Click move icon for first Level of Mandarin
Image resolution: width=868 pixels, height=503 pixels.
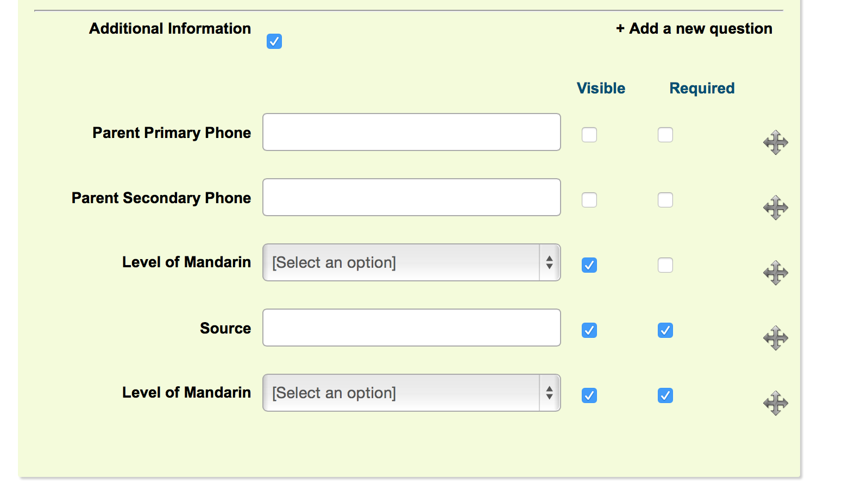[775, 273]
